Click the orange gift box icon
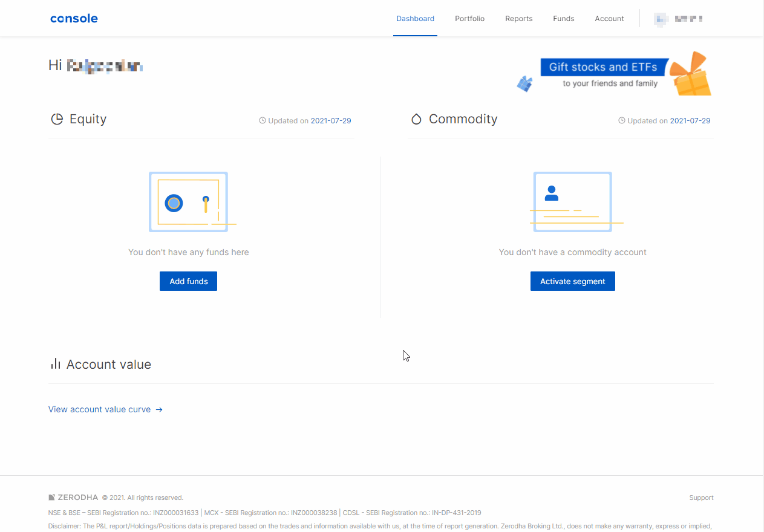The image size is (764, 532). 691,74
